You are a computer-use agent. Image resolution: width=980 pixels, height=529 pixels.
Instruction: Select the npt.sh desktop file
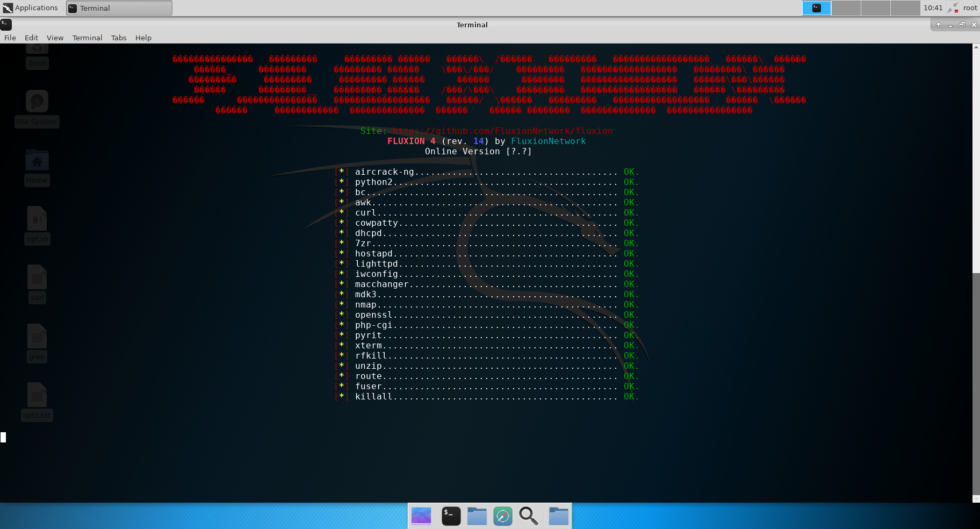37,226
